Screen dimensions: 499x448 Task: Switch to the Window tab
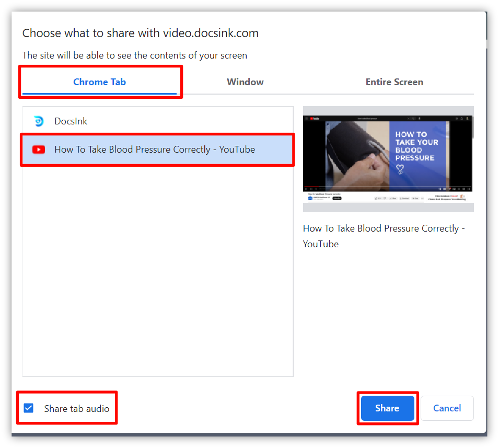click(245, 82)
